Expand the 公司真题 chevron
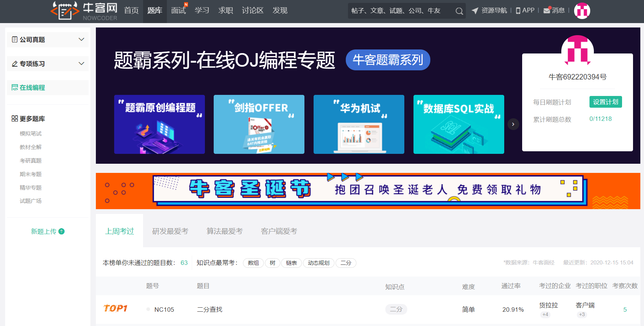Screen dimensions: 644x326 coord(81,39)
